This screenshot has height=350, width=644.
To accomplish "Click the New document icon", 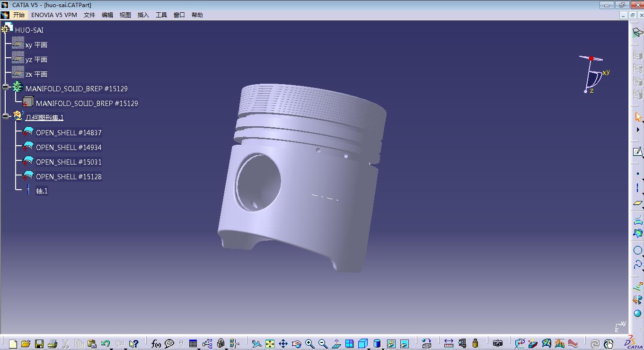I will point(13,344).
